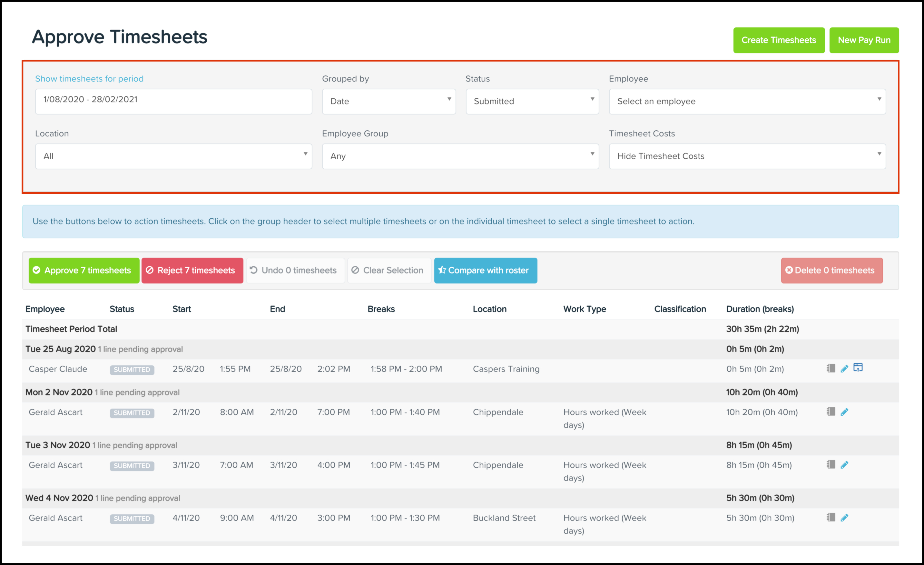Open the Grouped by Date dropdown

click(388, 101)
